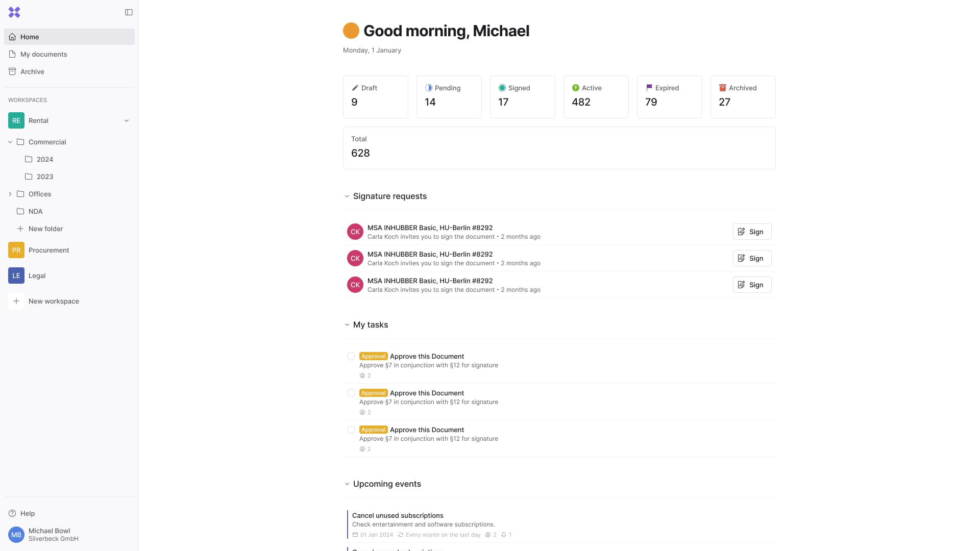Click the first CK avatar in Signature requests

355,232
